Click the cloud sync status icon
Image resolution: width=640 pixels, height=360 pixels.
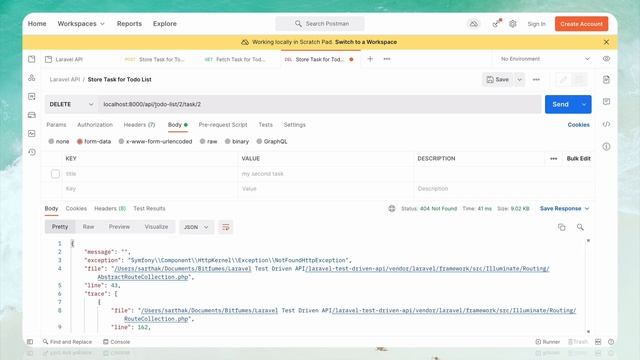coord(473,24)
